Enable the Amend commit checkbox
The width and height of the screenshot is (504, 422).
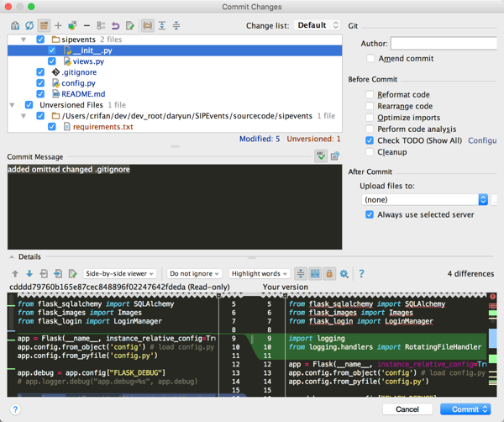pos(370,59)
